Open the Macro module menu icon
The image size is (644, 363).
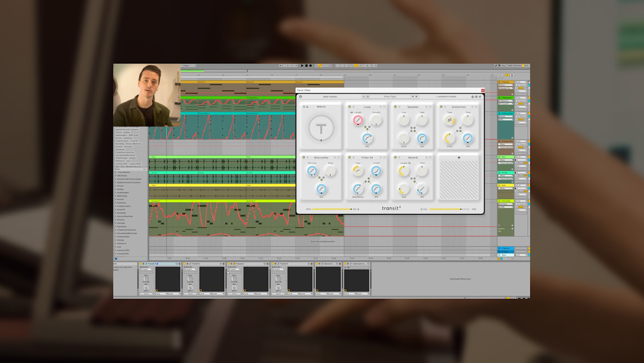[304, 107]
